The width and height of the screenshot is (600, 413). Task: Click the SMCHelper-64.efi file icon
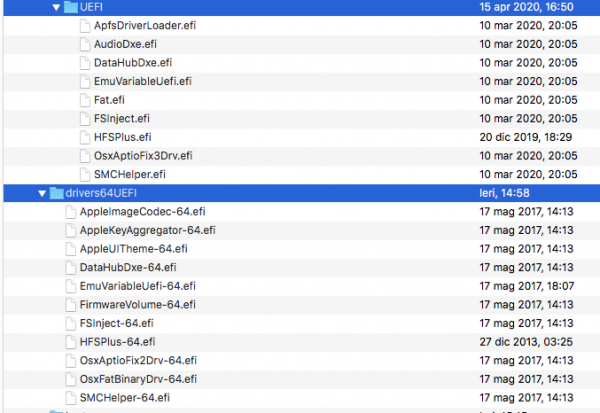pos(70,398)
